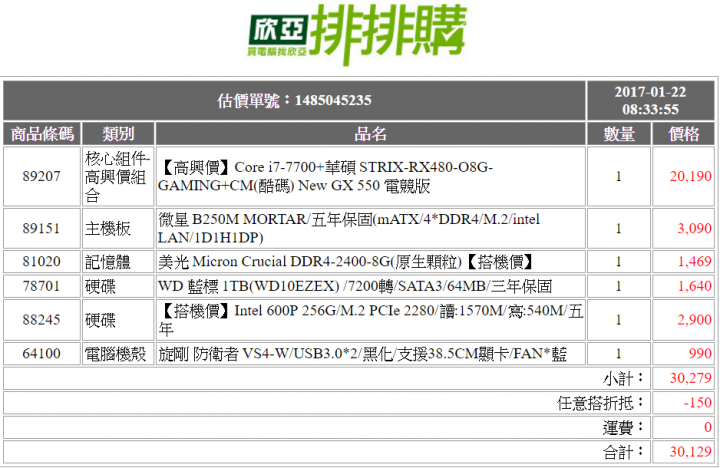This screenshot has height=468, width=720.
Task: Select barcode 78701
Action: pos(42,286)
